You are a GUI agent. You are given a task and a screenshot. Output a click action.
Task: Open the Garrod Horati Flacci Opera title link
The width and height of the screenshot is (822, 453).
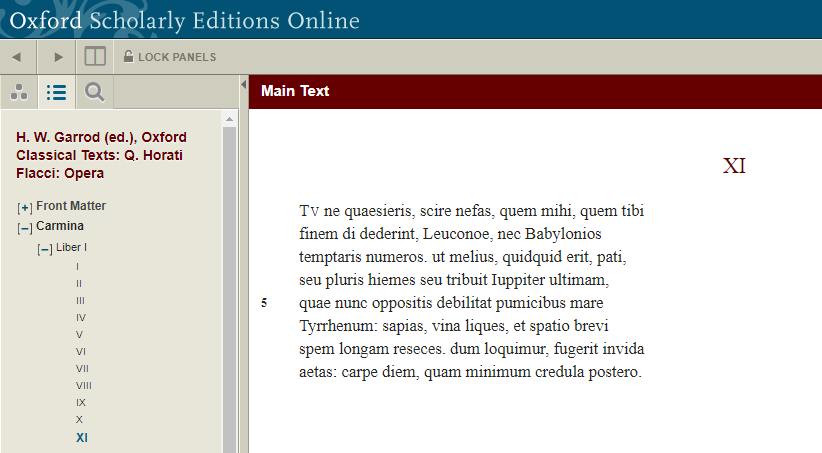101,155
